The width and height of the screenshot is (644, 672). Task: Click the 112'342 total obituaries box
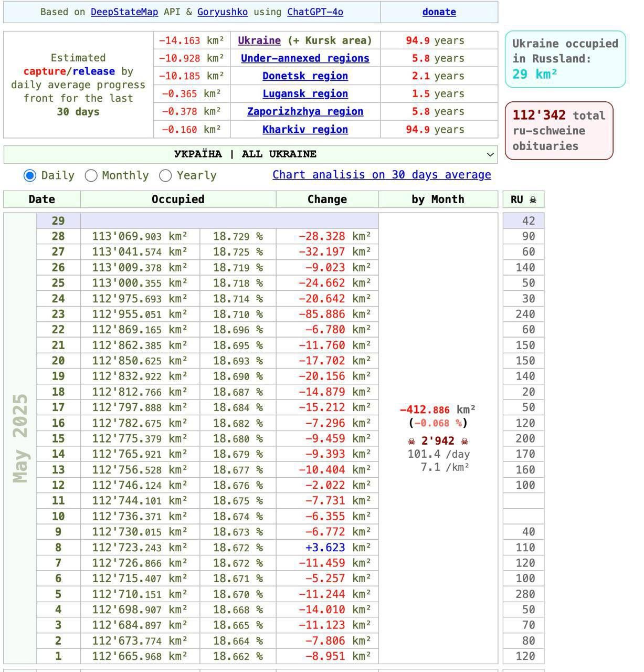[x=558, y=131]
